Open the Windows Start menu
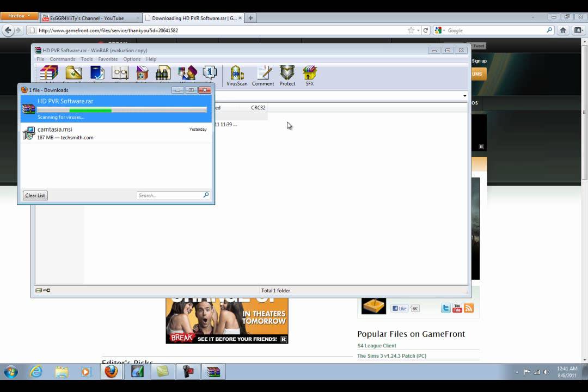 (11, 372)
